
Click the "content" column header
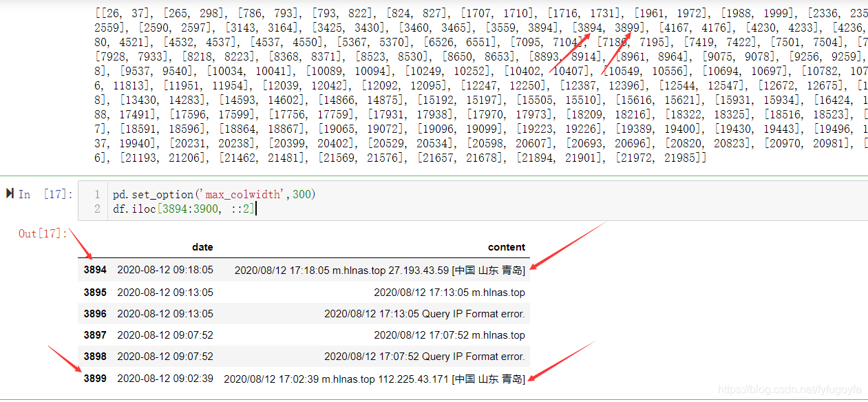507,247
